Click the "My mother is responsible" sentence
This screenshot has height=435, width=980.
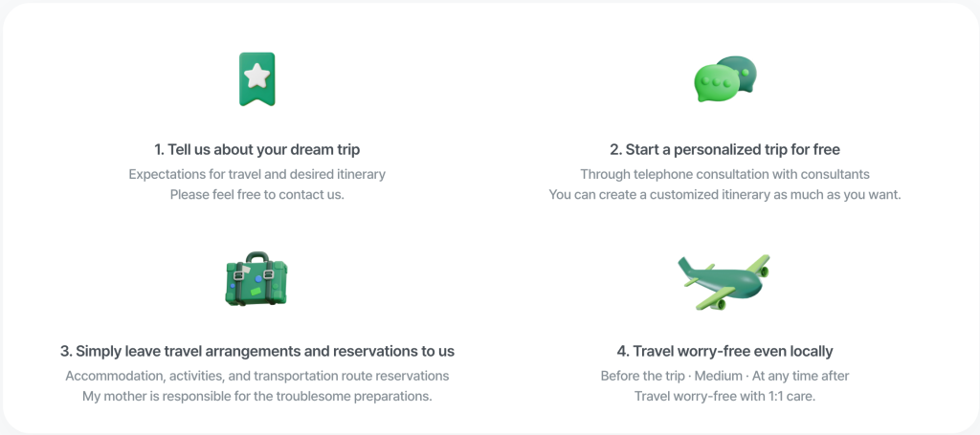pos(257,396)
